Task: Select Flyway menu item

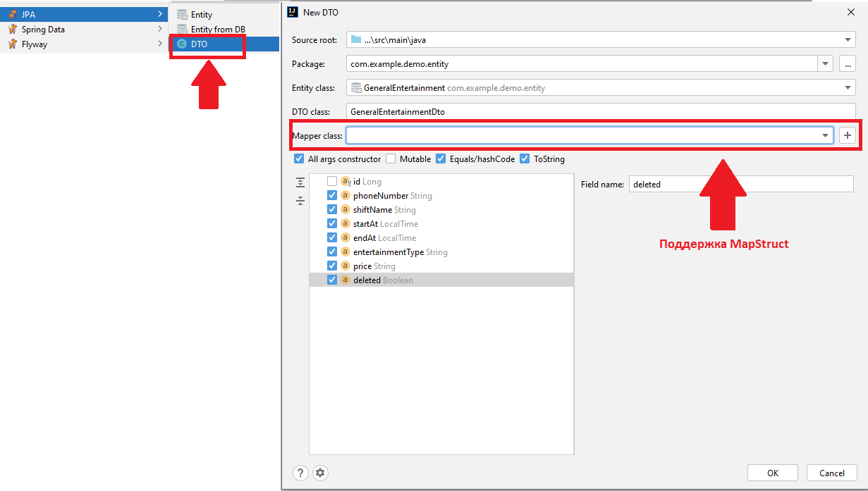Action: click(84, 44)
